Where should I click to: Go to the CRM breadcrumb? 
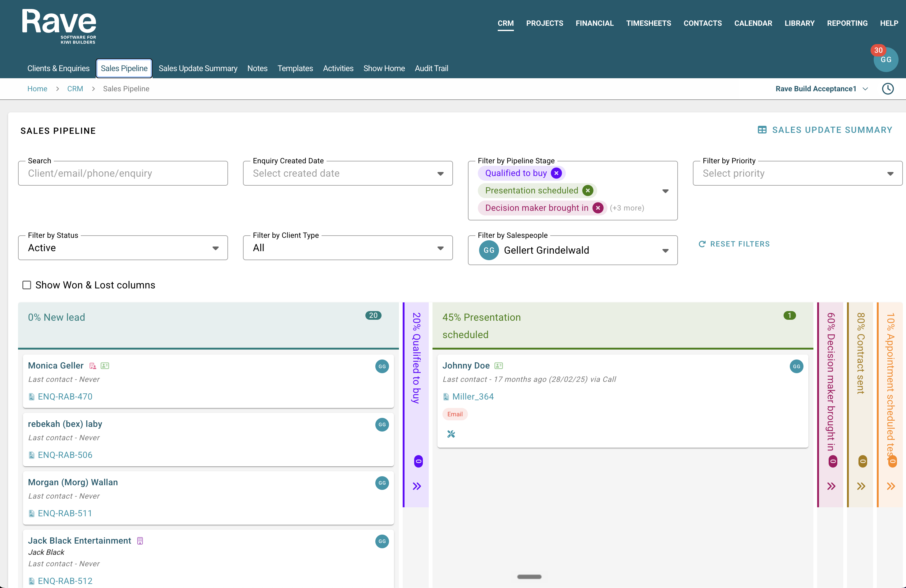tap(75, 88)
